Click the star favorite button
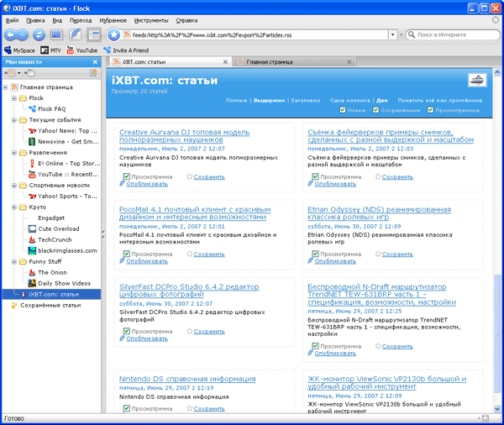This screenshot has height=425, width=504. pos(113,34)
